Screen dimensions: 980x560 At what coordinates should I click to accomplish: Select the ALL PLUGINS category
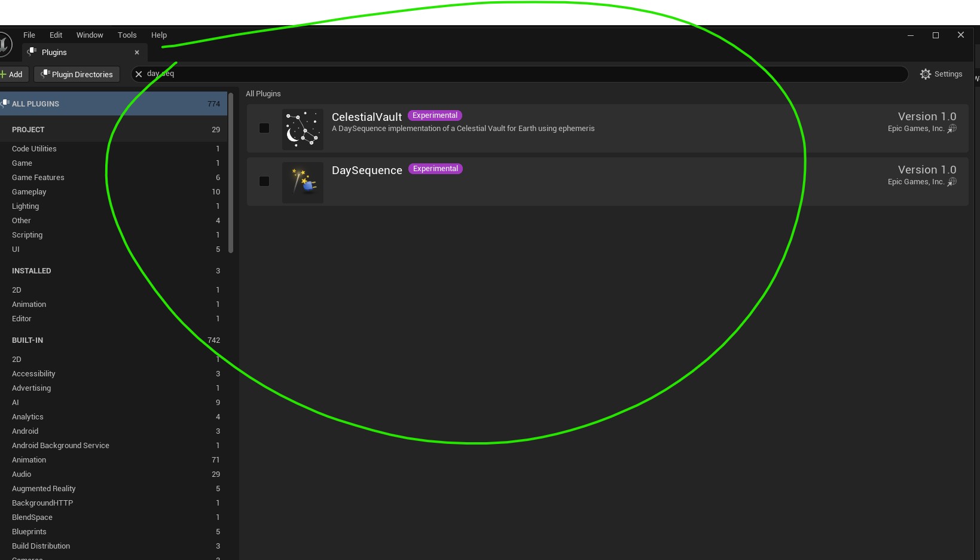click(114, 104)
